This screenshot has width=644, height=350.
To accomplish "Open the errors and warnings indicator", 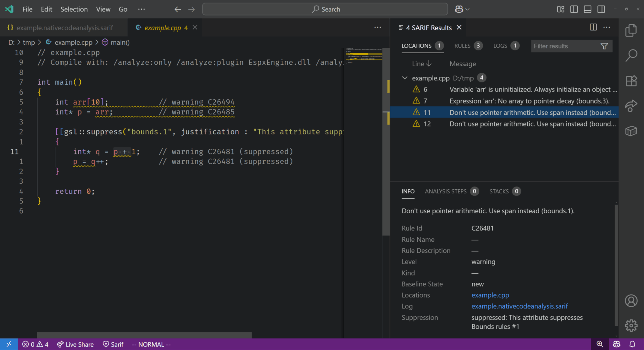I will pyautogui.click(x=35, y=344).
